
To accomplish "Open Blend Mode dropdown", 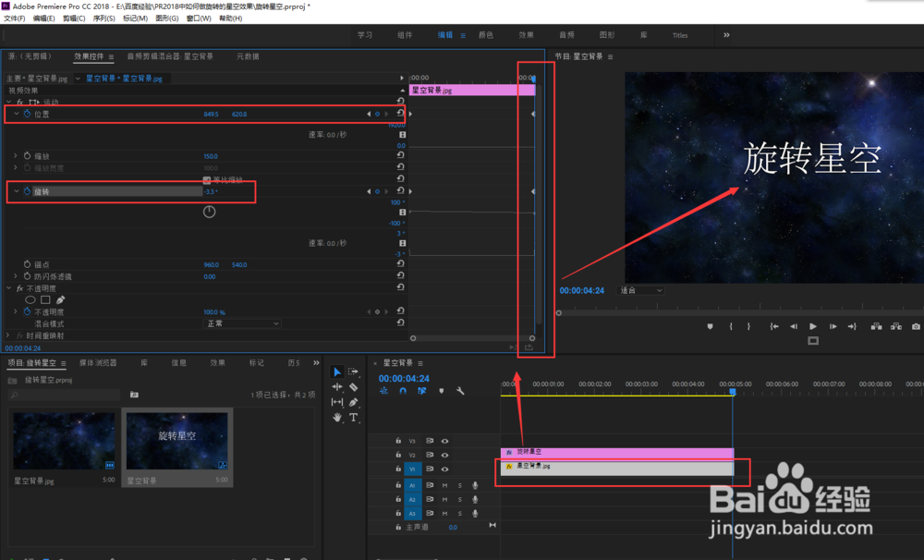I will click(x=242, y=323).
